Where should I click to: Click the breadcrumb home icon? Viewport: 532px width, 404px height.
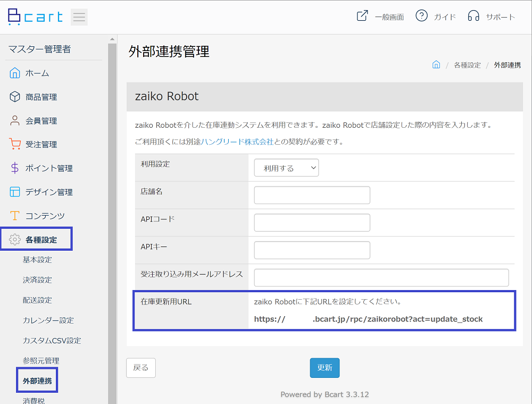[436, 64]
